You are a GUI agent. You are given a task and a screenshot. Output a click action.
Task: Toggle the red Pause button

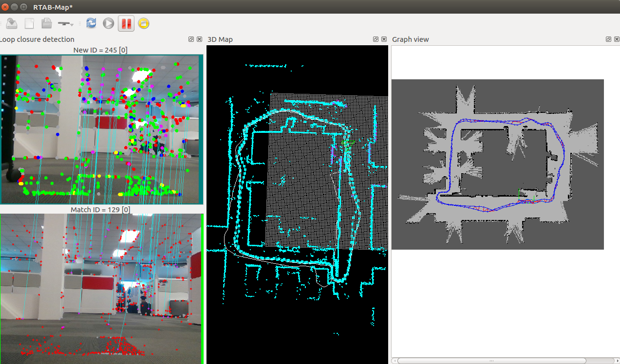point(126,23)
